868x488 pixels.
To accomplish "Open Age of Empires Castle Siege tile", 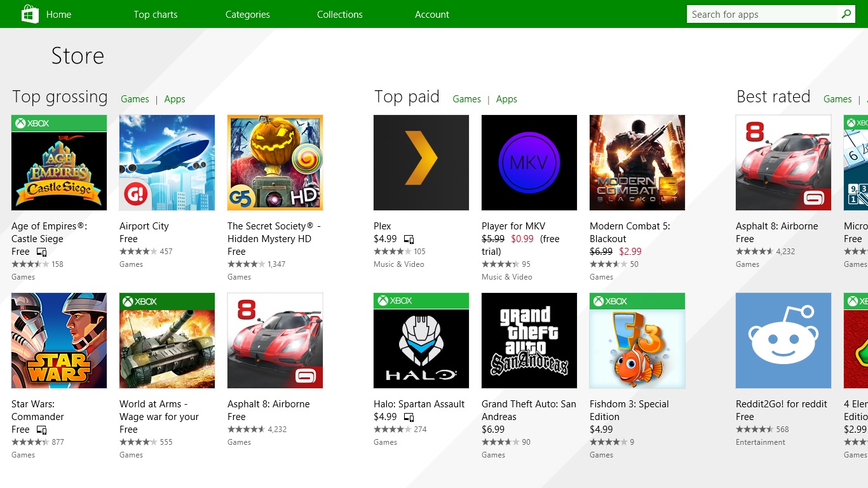I will click(59, 163).
